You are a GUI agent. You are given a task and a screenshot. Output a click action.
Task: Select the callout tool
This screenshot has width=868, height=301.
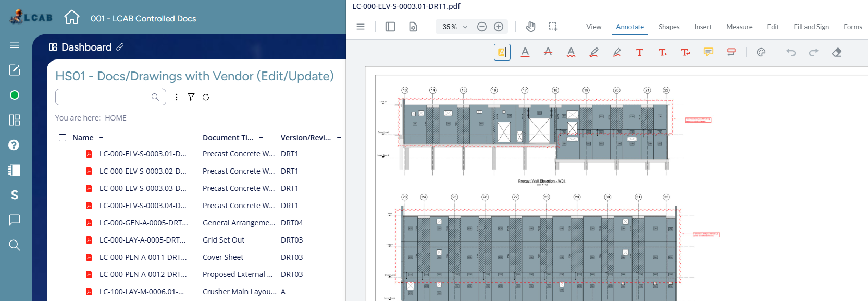pyautogui.click(x=731, y=52)
